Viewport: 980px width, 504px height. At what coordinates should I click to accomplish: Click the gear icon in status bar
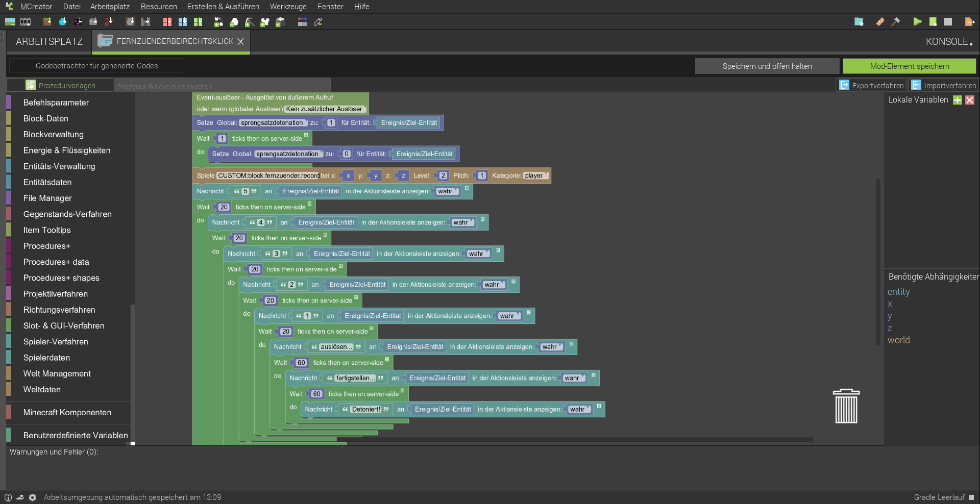[x=33, y=497]
